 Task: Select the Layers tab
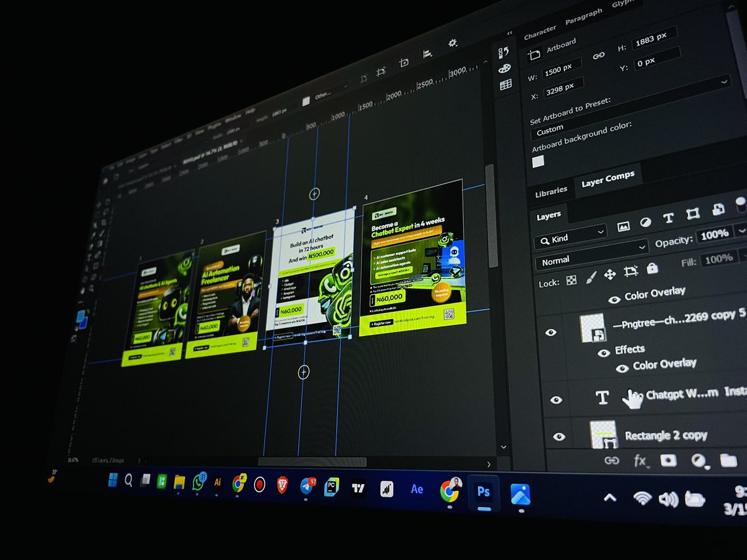[x=548, y=215]
